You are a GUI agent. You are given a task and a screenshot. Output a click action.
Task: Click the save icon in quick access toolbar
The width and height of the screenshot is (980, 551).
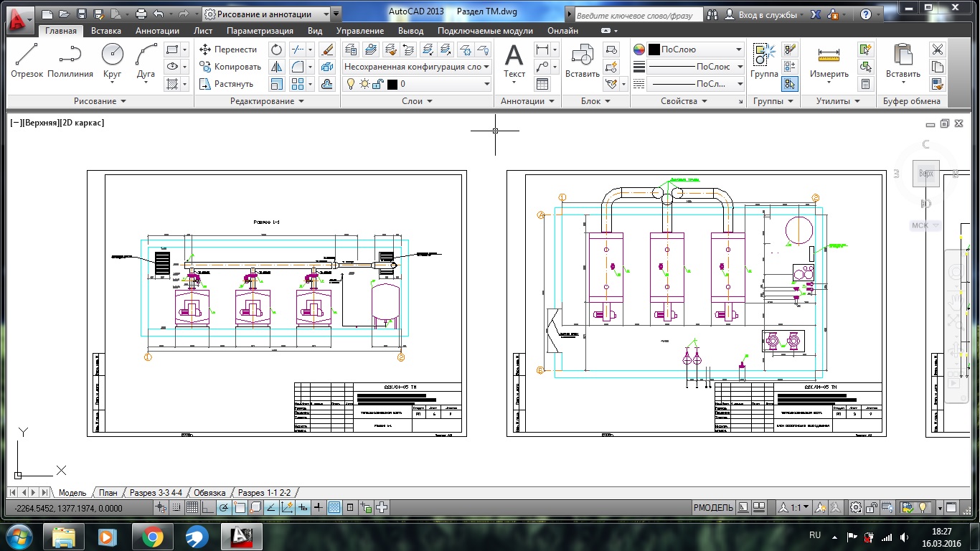point(81,14)
